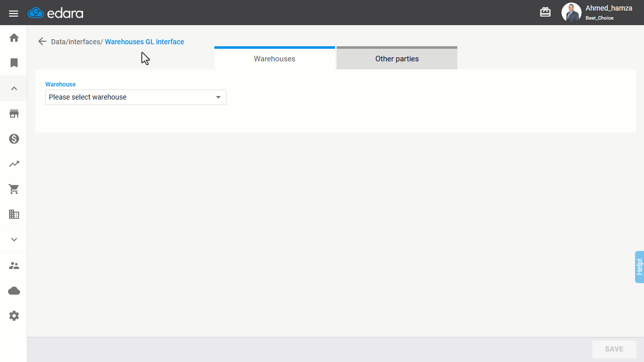Expand sidebar section with down chevron

tap(14, 240)
